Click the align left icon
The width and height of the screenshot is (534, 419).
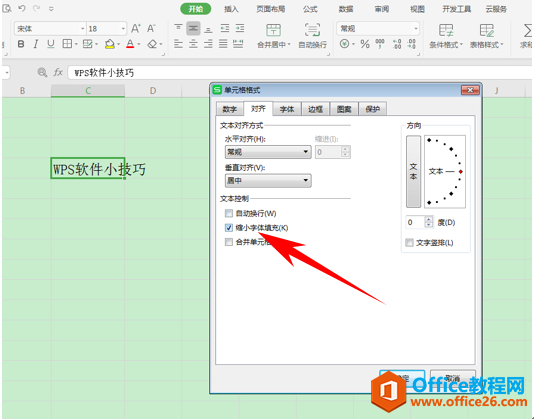178,44
